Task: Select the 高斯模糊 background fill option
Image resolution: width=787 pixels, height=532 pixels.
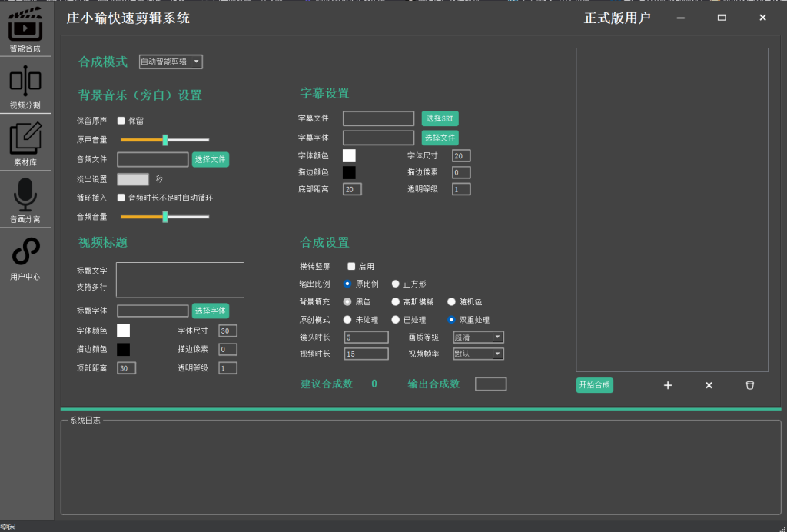Action: (x=396, y=302)
